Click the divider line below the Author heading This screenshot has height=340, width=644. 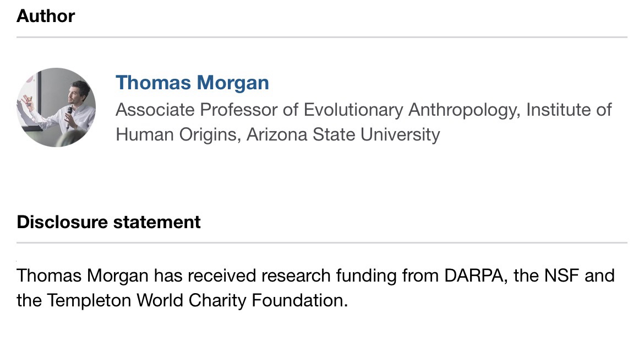click(x=322, y=37)
